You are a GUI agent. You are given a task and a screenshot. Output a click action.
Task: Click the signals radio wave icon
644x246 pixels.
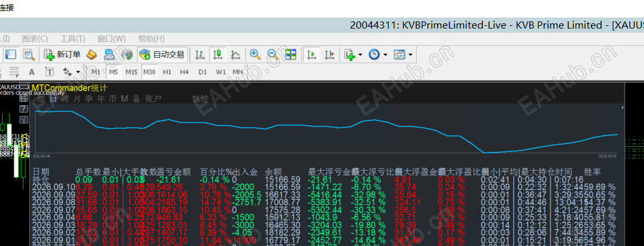pyautogui.click(x=127, y=55)
